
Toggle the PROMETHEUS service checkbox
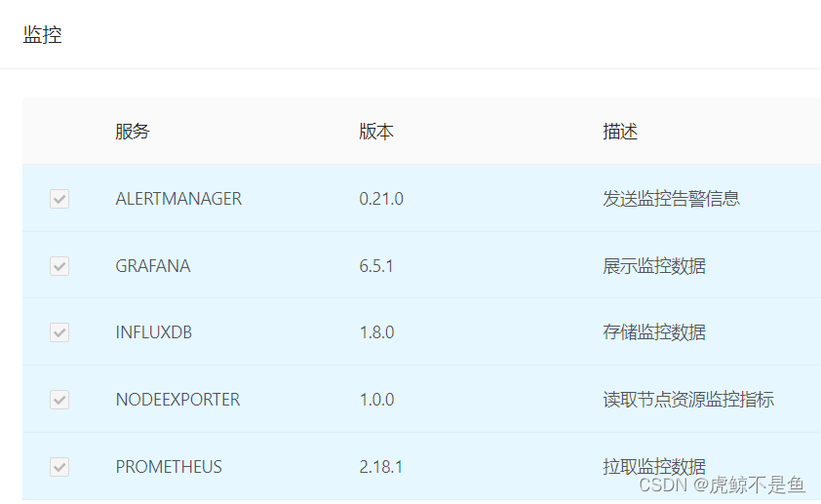pyautogui.click(x=59, y=467)
